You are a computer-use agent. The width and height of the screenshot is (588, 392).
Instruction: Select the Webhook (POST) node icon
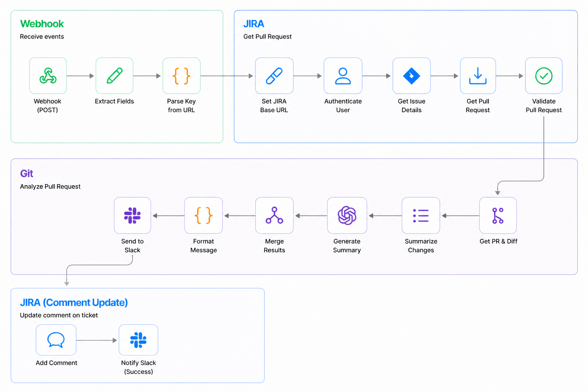(48, 76)
